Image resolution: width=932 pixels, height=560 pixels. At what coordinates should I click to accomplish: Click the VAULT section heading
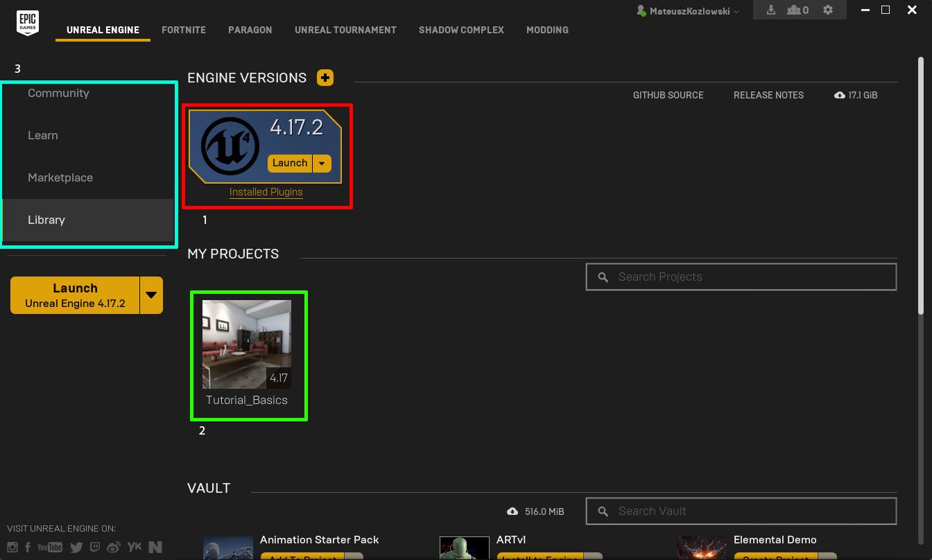209,488
